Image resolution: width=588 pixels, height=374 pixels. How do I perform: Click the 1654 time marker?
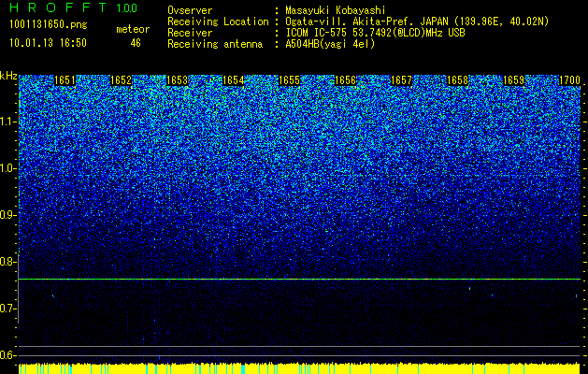tap(233, 80)
